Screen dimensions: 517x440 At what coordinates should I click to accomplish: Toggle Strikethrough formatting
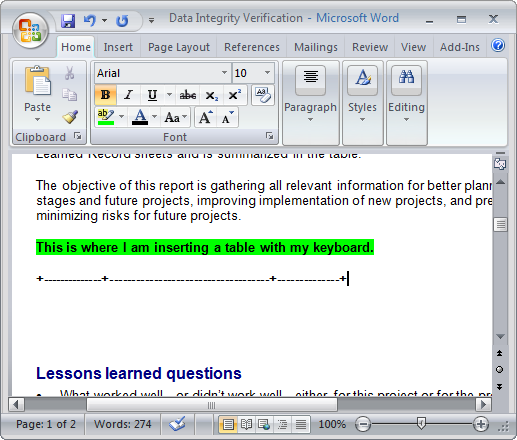point(188,95)
